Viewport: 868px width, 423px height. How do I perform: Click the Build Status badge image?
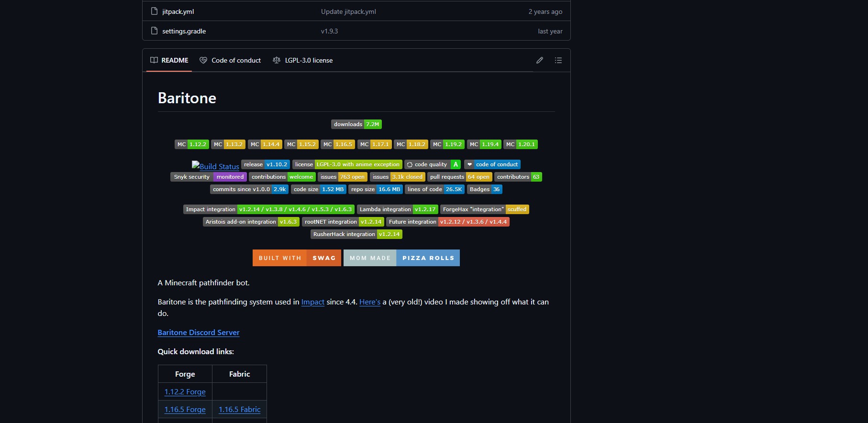click(x=215, y=166)
